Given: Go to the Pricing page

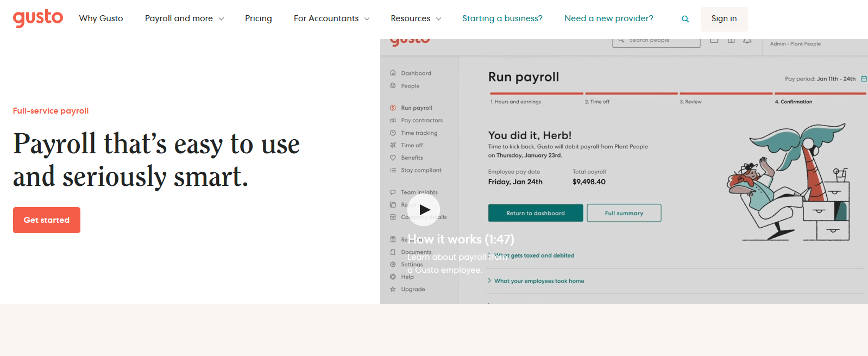Looking at the screenshot, I should (x=259, y=18).
